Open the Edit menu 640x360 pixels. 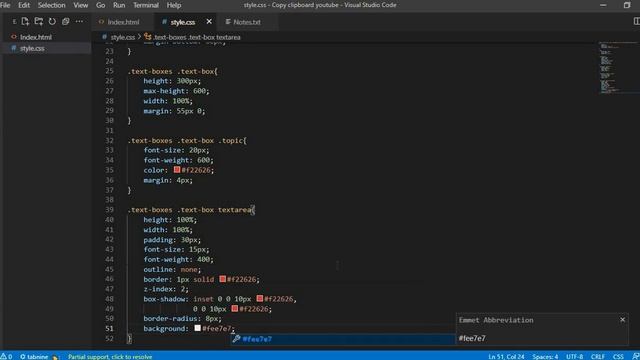pyautogui.click(x=24, y=5)
